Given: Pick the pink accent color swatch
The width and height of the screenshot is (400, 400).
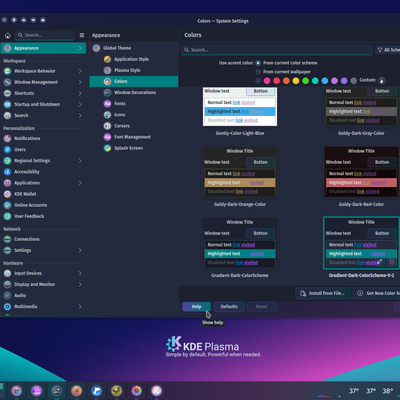Looking at the screenshot, I should coord(267,81).
